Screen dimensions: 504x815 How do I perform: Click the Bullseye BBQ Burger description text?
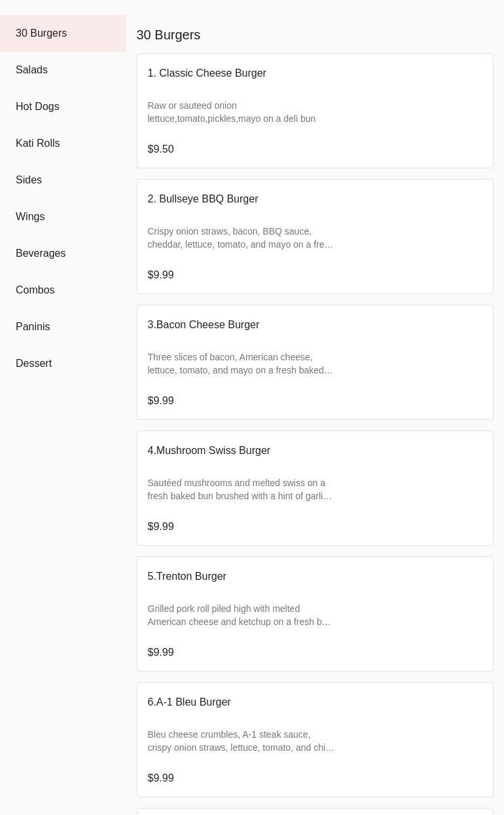tap(240, 238)
